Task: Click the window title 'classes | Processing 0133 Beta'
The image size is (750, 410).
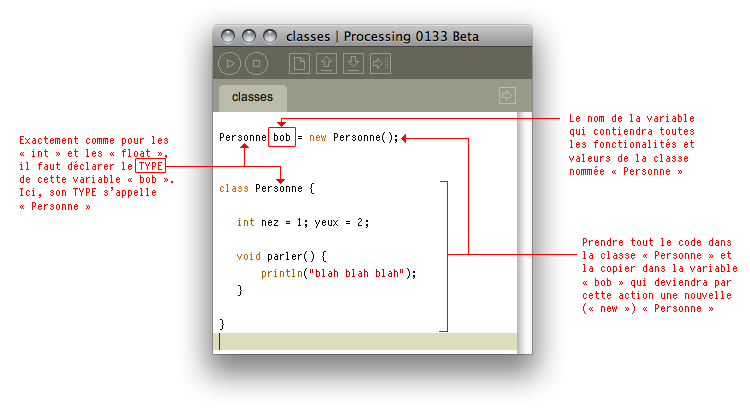Action: 382,37
